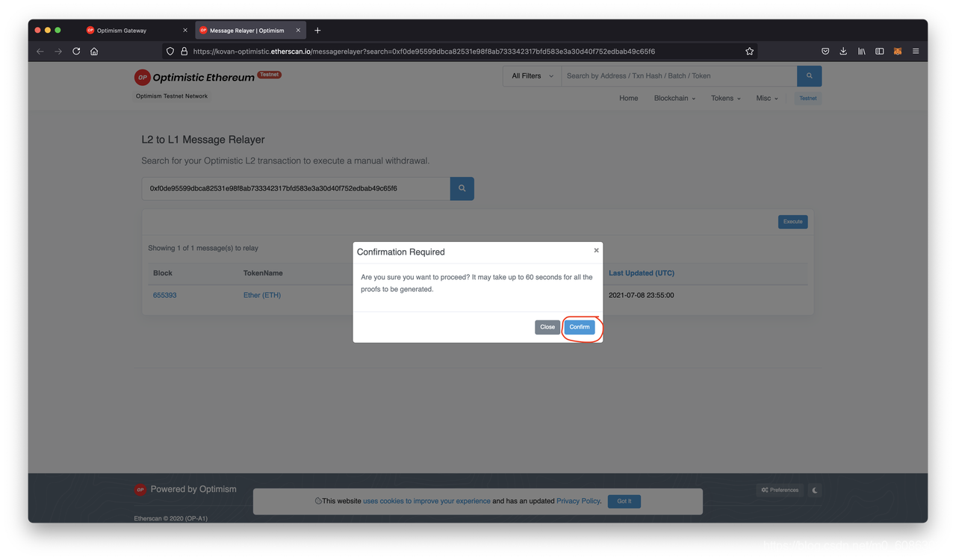Image resolution: width=956 pixels, height=560 pixels.
Task: Bookmark this page with the star
Action: 749,52
